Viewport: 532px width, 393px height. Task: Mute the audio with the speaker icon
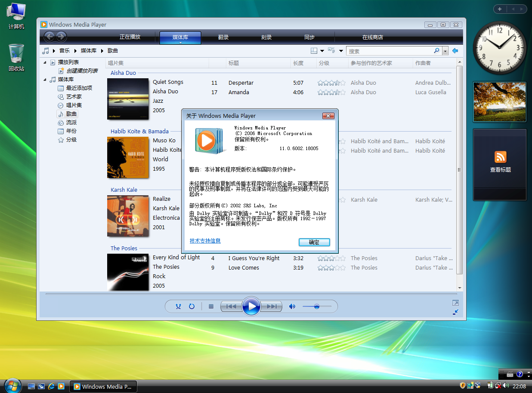tap(292, 306)
